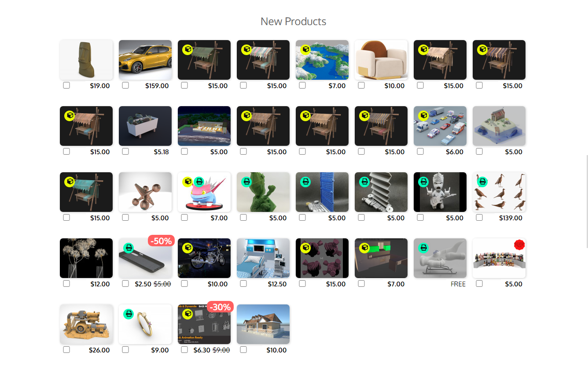
Task: Click the -30% discount badge
Action: 220,307
